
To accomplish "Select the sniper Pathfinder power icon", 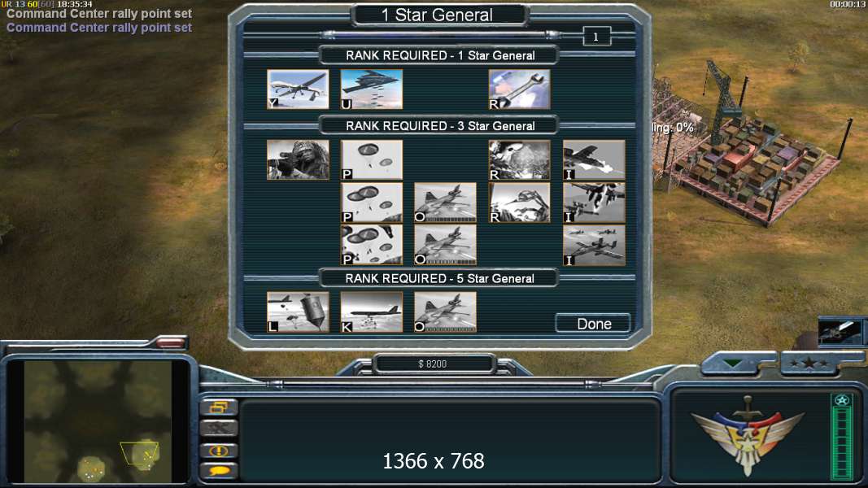I will (x=298, y=160).
